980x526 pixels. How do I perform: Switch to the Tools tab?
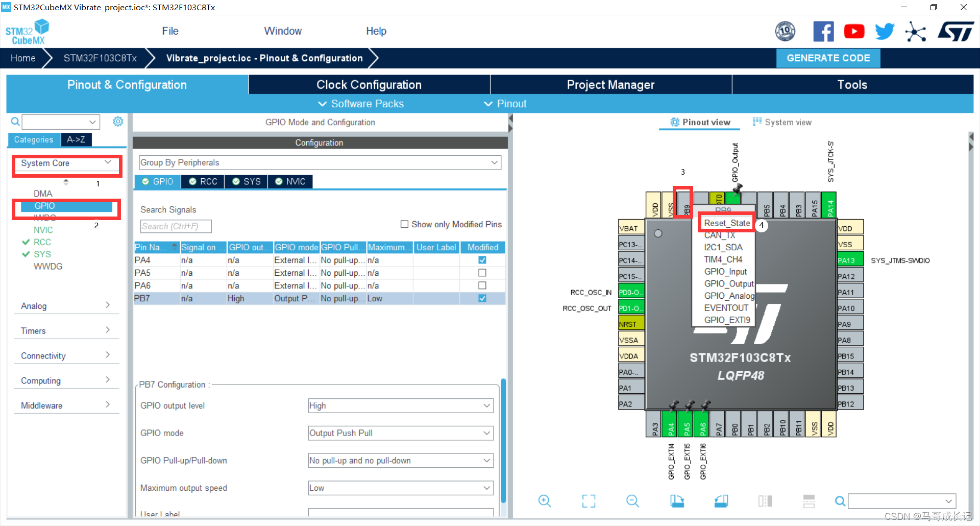click(x=852, y=85)
